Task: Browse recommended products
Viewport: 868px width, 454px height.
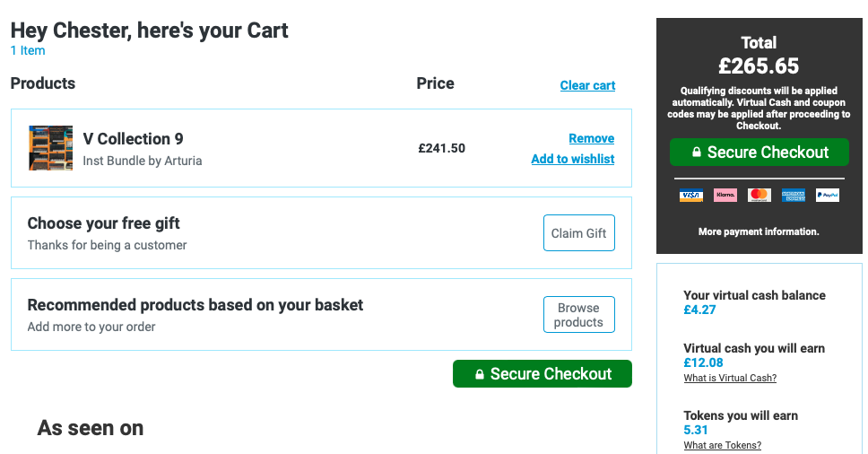Action: pyautogui.click(x=579, y=314)
